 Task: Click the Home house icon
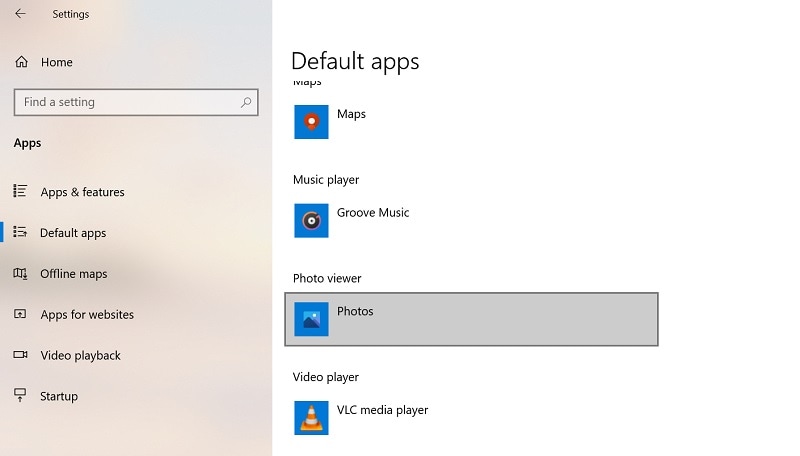[x=21, y=62]
